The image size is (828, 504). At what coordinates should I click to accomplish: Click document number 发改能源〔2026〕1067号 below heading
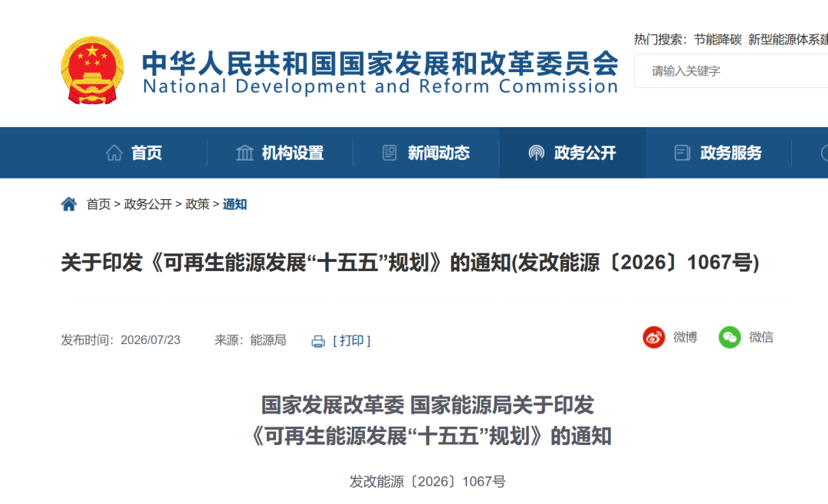428,482
